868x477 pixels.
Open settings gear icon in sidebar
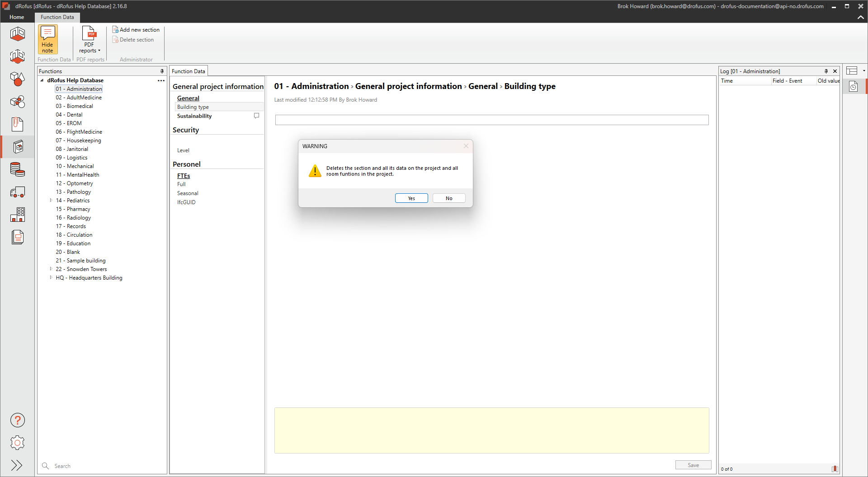point(18,443)
